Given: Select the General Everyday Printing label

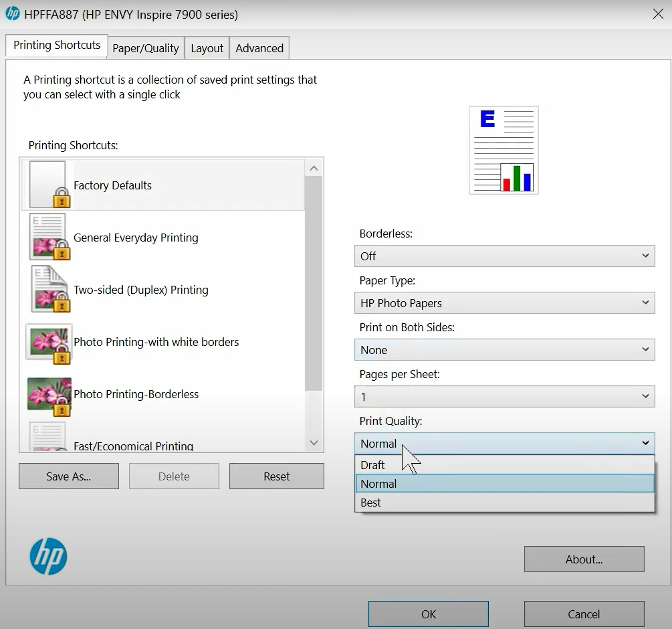Looking at the screenshot, I should pyautogui.click(x=136, y=238).
